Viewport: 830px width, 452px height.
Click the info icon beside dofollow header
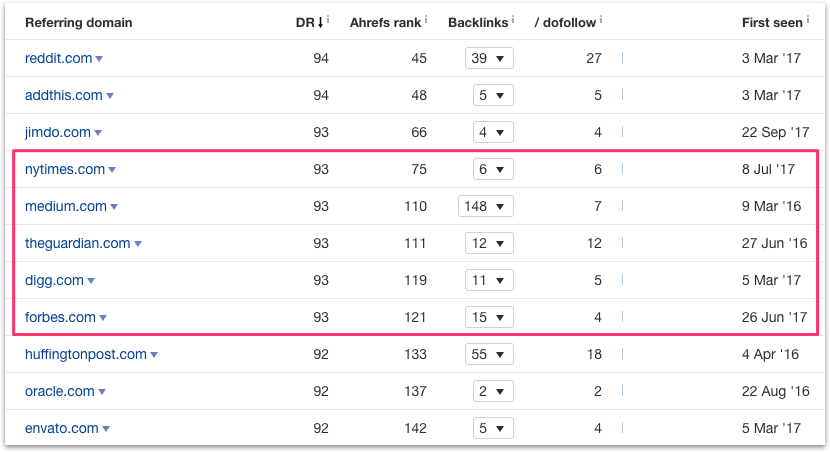click(601, 20)
